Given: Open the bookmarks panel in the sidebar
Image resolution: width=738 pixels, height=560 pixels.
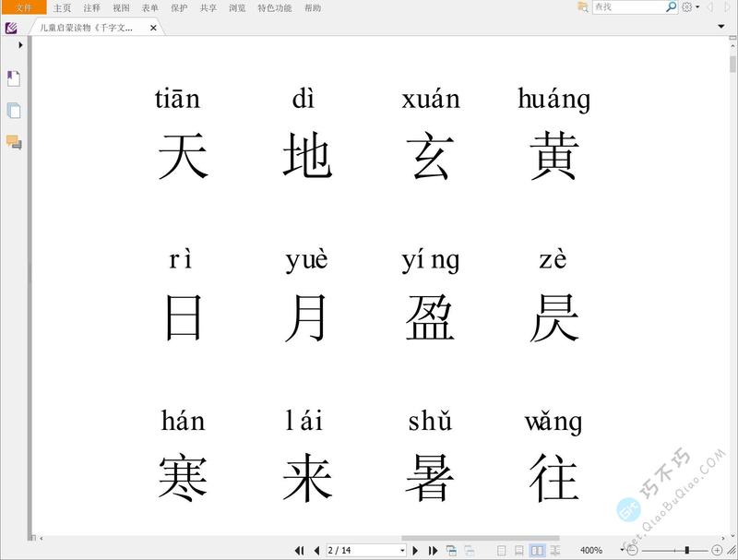Looking at the screenshot, I should pos(12,77).
